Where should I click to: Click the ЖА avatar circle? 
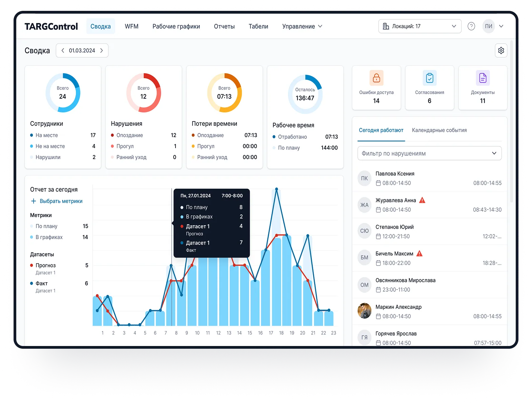coord(364,205)
